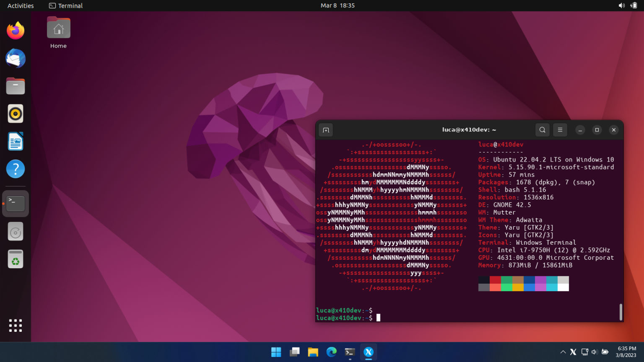
Task: Open Thunderbird mail from the dock
Action: pos(15,58)
